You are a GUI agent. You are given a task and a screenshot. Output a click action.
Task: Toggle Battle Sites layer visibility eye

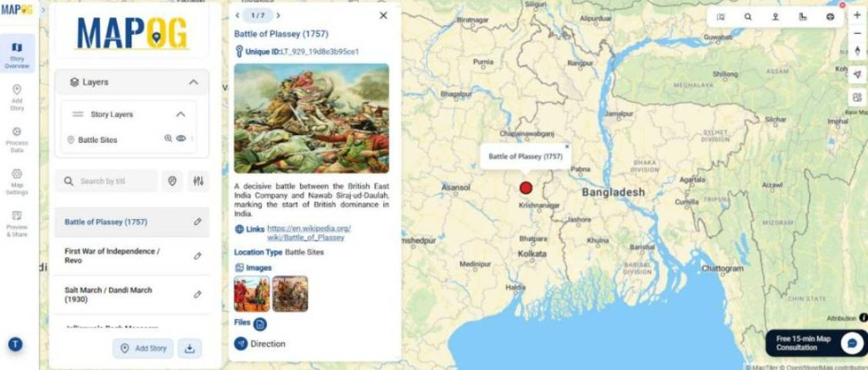click(181, 138)
